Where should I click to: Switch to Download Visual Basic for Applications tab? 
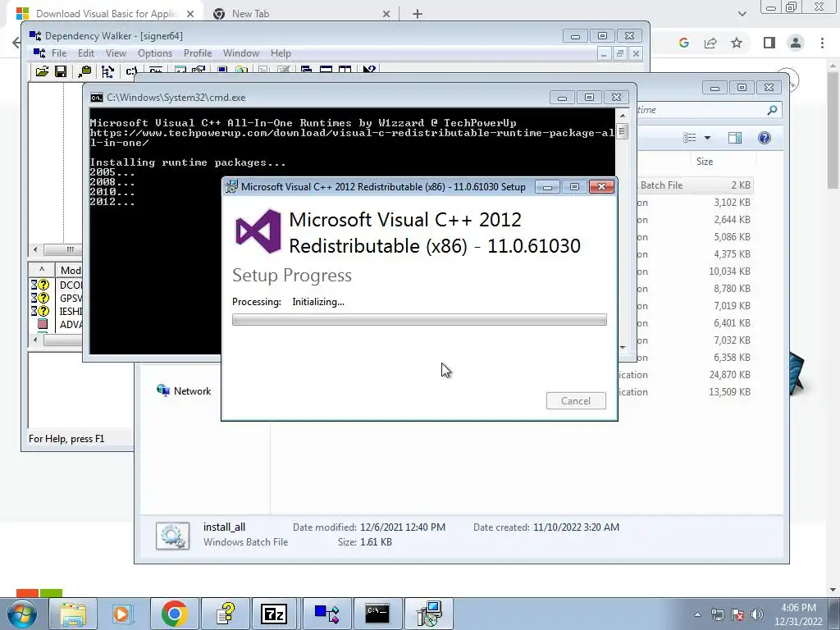tap(106, 13)
